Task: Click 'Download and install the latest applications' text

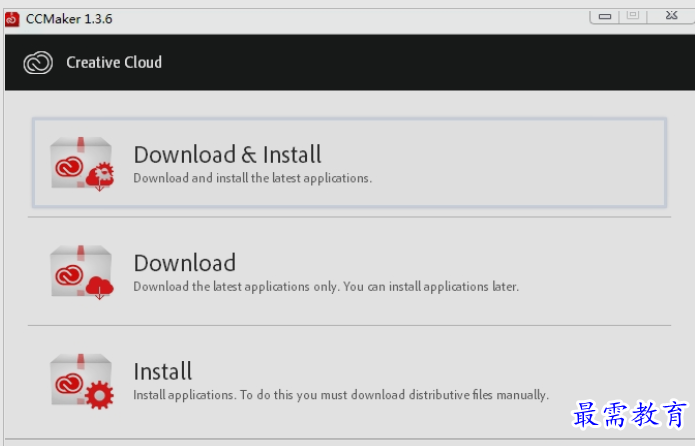Action: [x=253, y=178]
